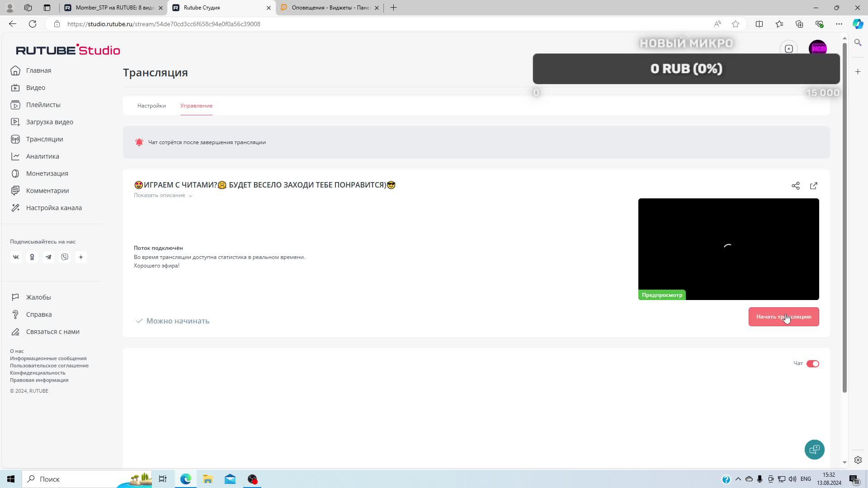Click the Dzen star social icon

(x=81, y=257)
